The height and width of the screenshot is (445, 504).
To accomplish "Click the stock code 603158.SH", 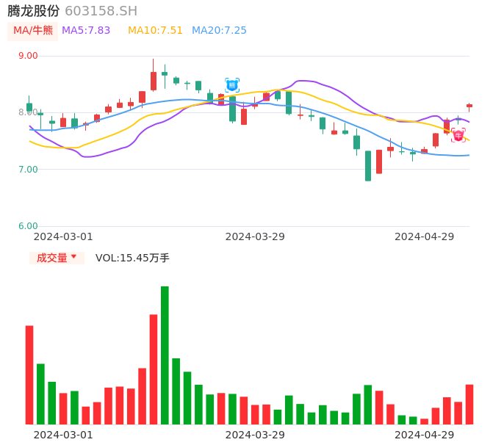I will coord(101,11).
